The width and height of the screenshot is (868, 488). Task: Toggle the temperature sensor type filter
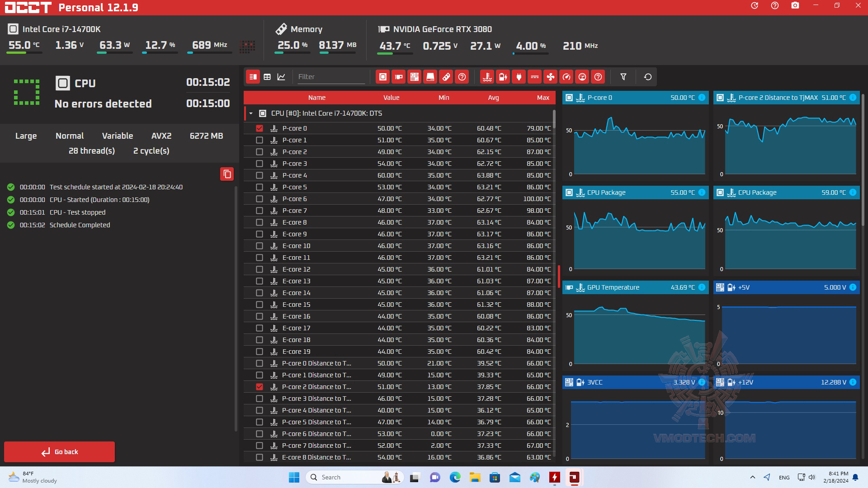pyautogui.click(x=487, y=77)
